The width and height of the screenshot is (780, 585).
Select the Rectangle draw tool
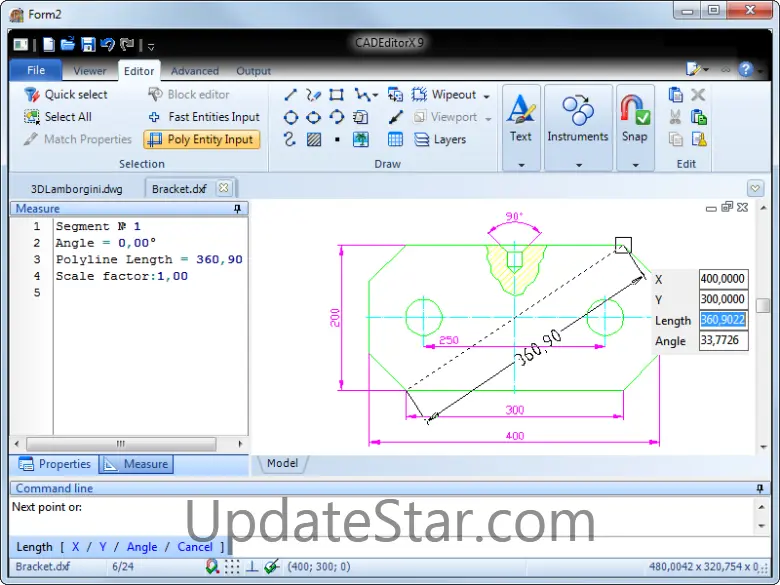coord(337,95)
